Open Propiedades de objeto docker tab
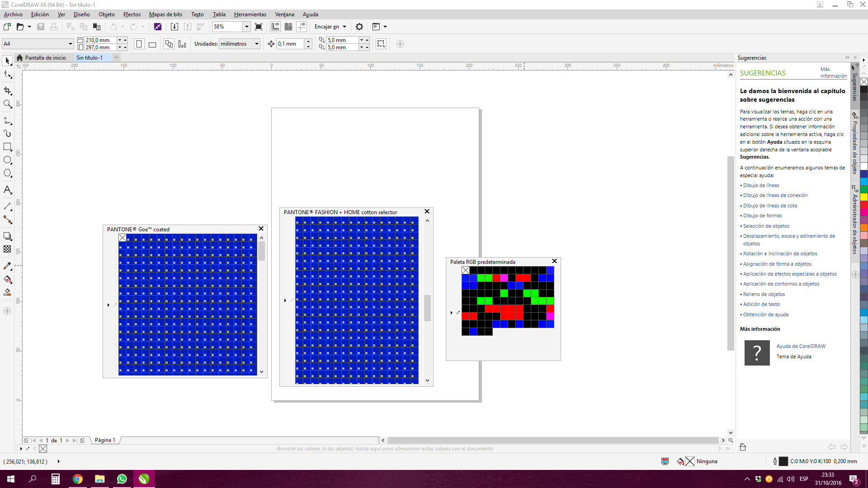The height and width of the screenshot is (488, 868). [854, 143]
